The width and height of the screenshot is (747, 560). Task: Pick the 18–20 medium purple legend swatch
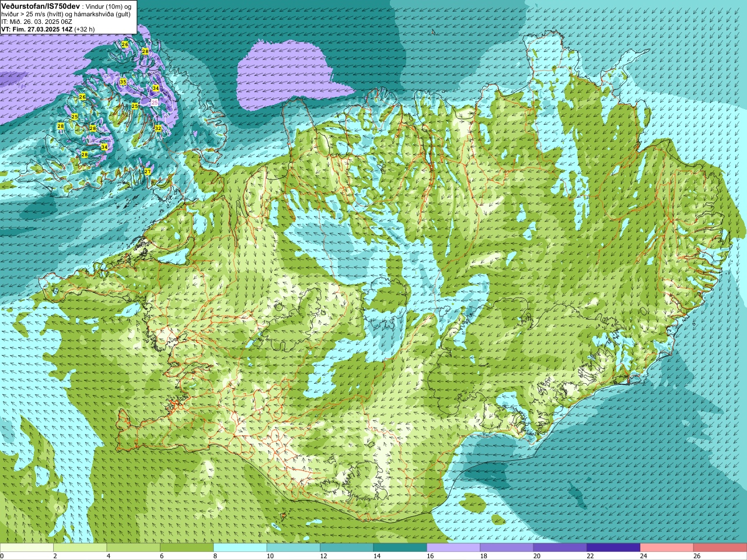point(507,548)
